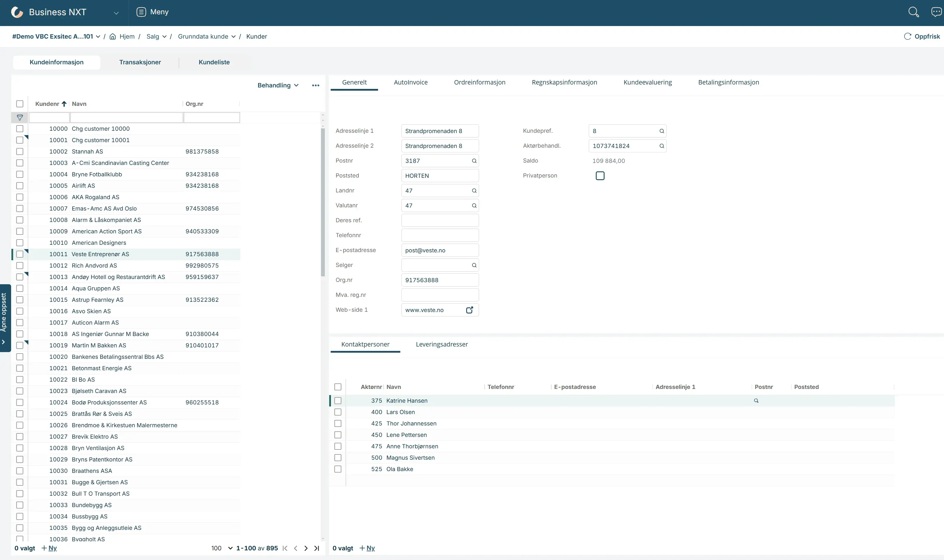
Task: Toggle select-all checkbox in contacts header
Action: tap(338, 387)
